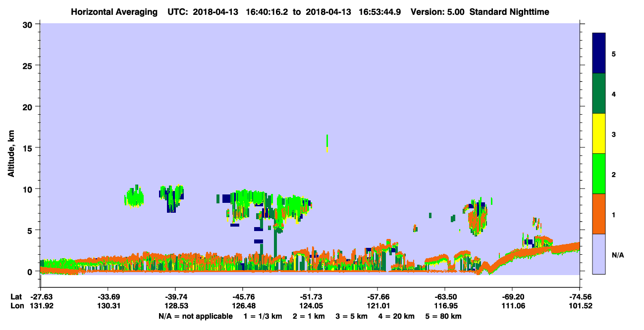Click the 'Lat' row label
Viewport: 644px width, 330px height.
tap(16, 297)
